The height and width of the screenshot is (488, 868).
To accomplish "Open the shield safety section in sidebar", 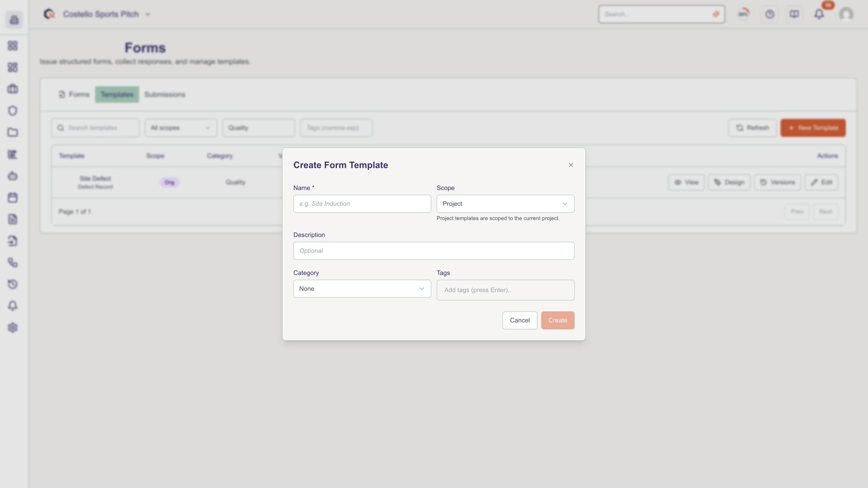I will [13, 111].
